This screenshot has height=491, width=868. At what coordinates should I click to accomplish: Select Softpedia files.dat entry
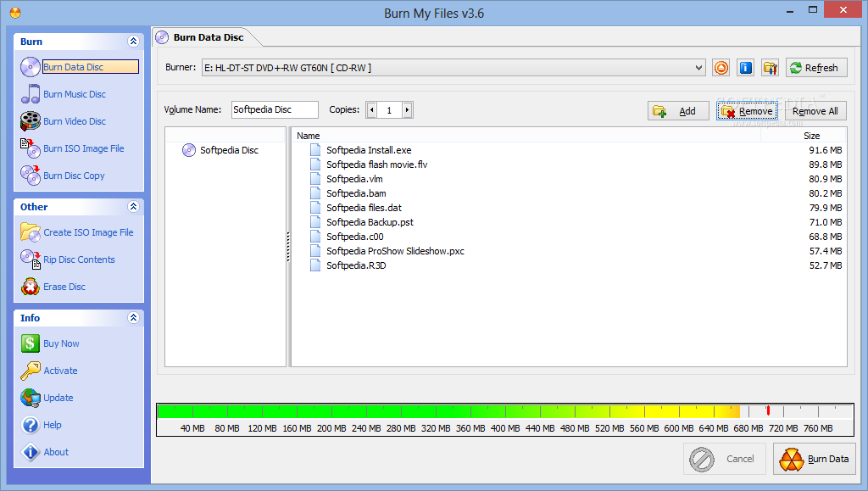[364, 208]
